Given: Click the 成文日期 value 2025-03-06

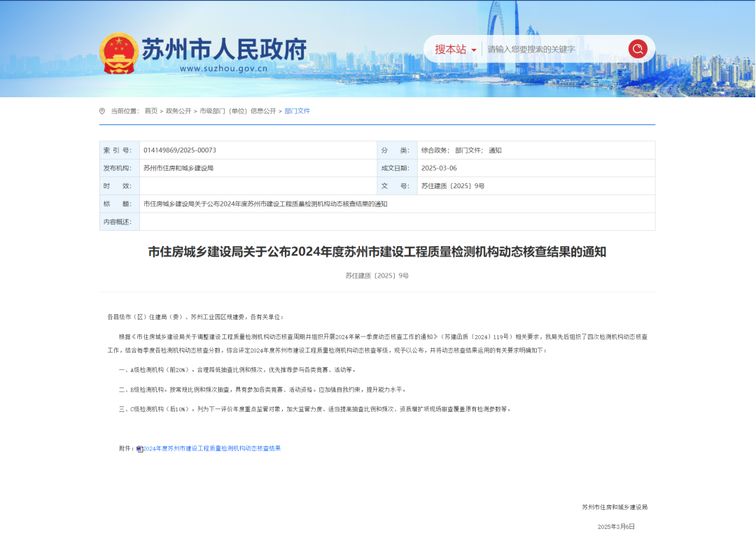Looking at the screenshot, I should [439, 169].
